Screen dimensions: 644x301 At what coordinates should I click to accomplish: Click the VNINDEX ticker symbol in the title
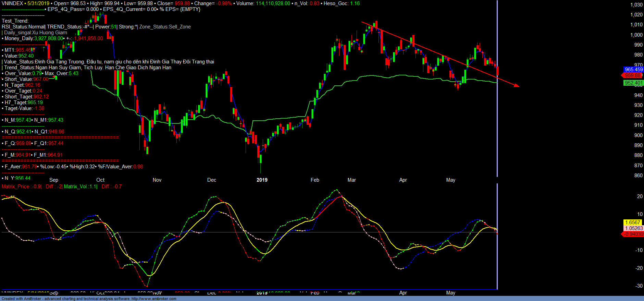point(12,3)
